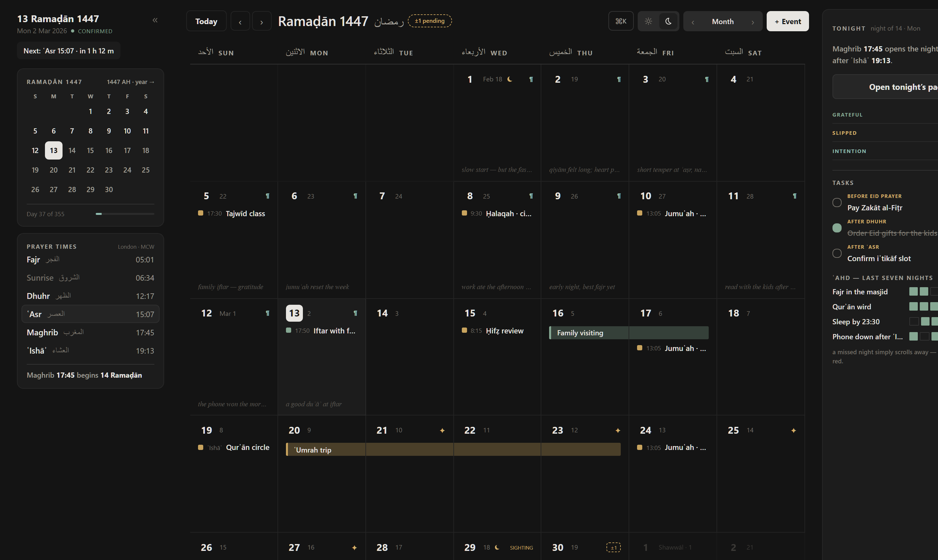Click the left chevron beside Month view
This screenshot has width=938, height=560.
pyautogui.click(x=693, y=22)
